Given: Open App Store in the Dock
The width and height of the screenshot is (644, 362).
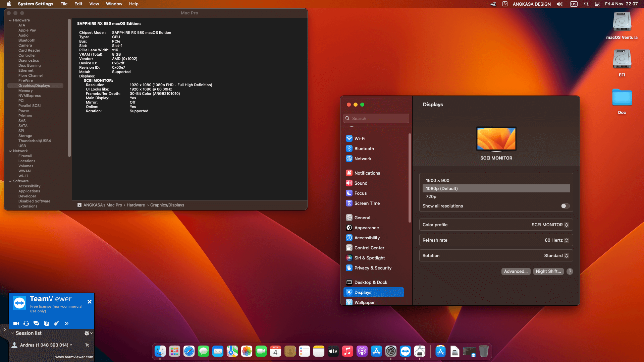Looking at the screenshot, I should pyautogui.click(x=376, y=351).
